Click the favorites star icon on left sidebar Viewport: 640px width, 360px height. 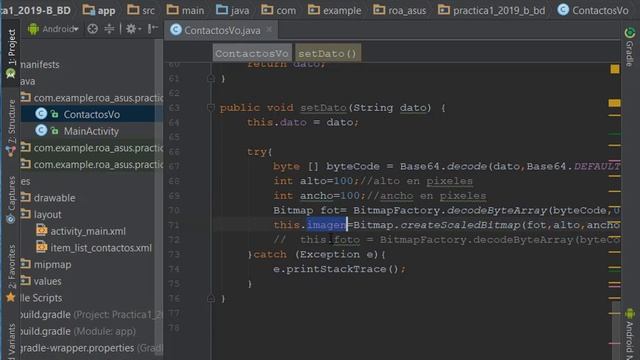click(11, 298)
